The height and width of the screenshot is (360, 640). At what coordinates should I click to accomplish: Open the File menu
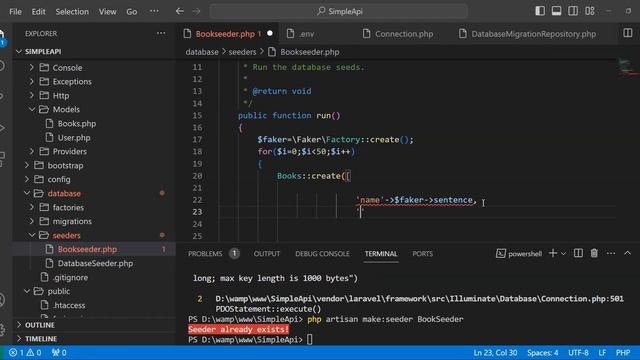16,12
